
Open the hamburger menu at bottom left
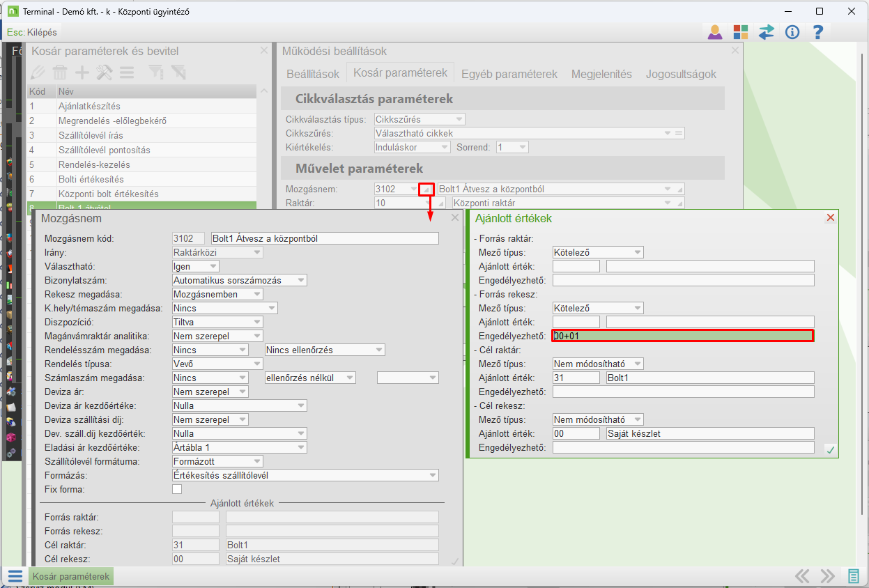coord(15,576)
